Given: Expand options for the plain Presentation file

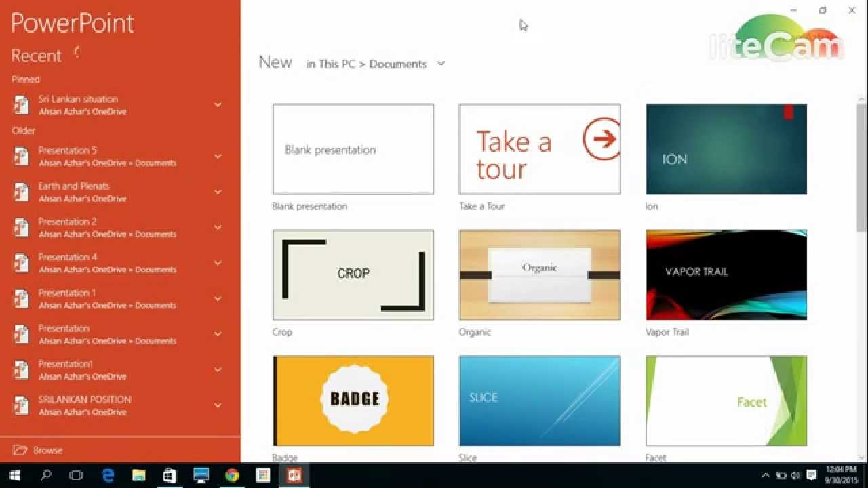Looking at the screenshot, I should coord(218,334).
